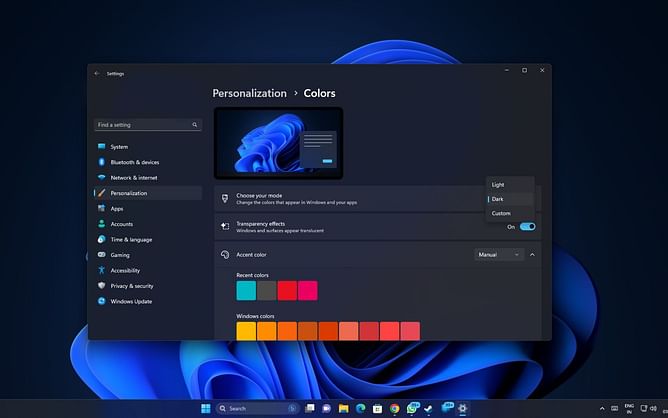The height and width of the screenshot is (418, 668).
Task: Open Microsoft Store from the taskbar
Action: pyautogui.click(x=377, y=408)
